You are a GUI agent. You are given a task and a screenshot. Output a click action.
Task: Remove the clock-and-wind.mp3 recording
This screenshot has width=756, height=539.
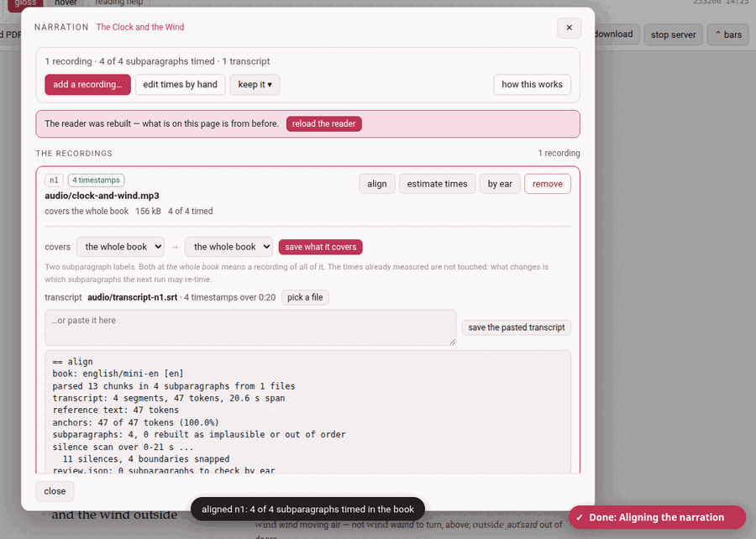[x=547, y=184]
